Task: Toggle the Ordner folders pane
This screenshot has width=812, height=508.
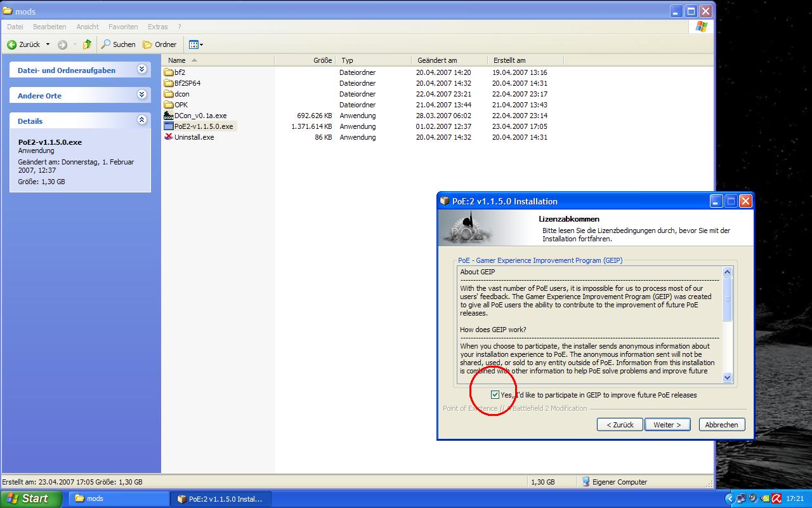Action: point(159,44)
